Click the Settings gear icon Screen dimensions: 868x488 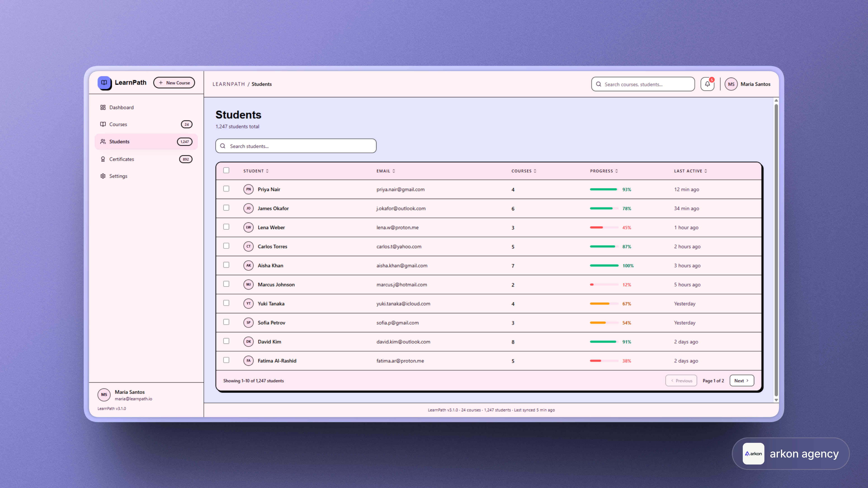click(103, 176)
